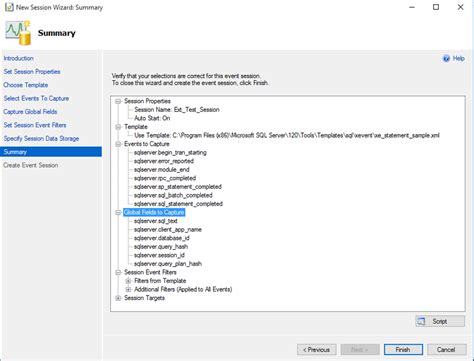Select the Session Properties label
The width and height of the screenshot is (474, 361).
pyautogui.click(x=147, y=101)
